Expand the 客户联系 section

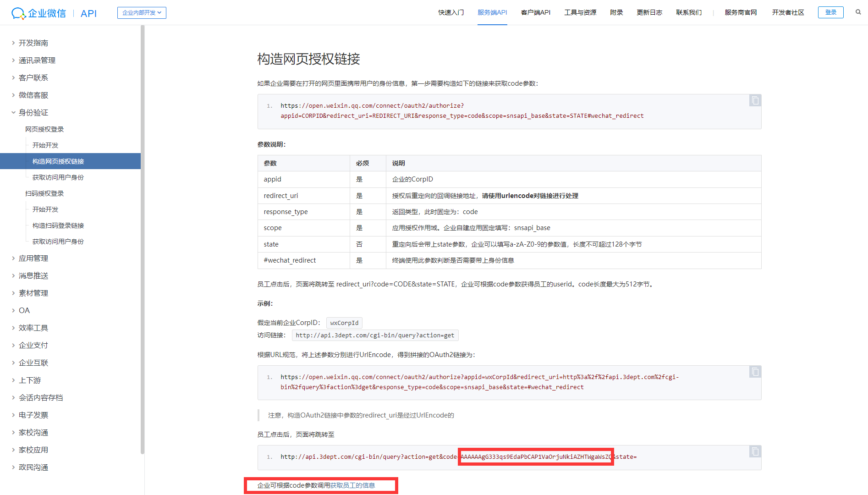point(33,77)
